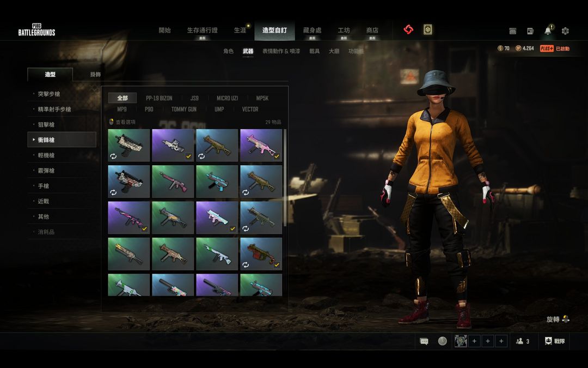The width and height of the screenshot is (588, 368).
Task: Filter skins by PP-19 BIZON
Action: (159, 98)
